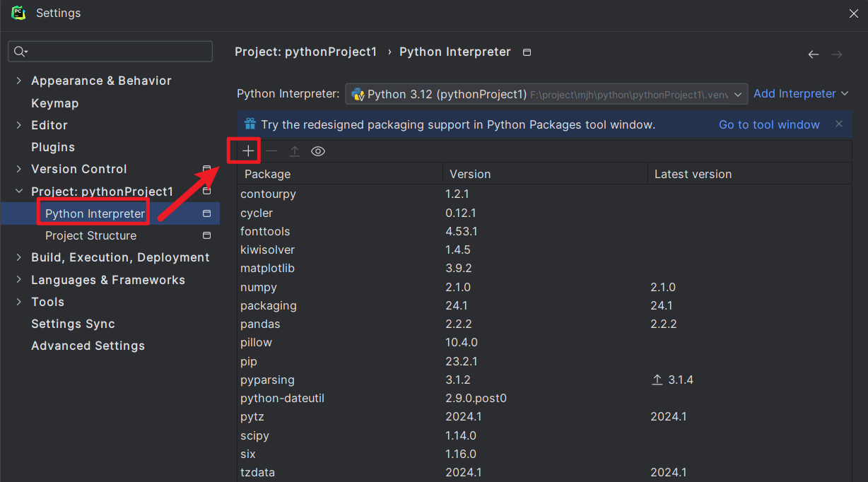Select the contourpy package row
The height and width of the screenshot is (482, 868).
[x=544, y=194]
